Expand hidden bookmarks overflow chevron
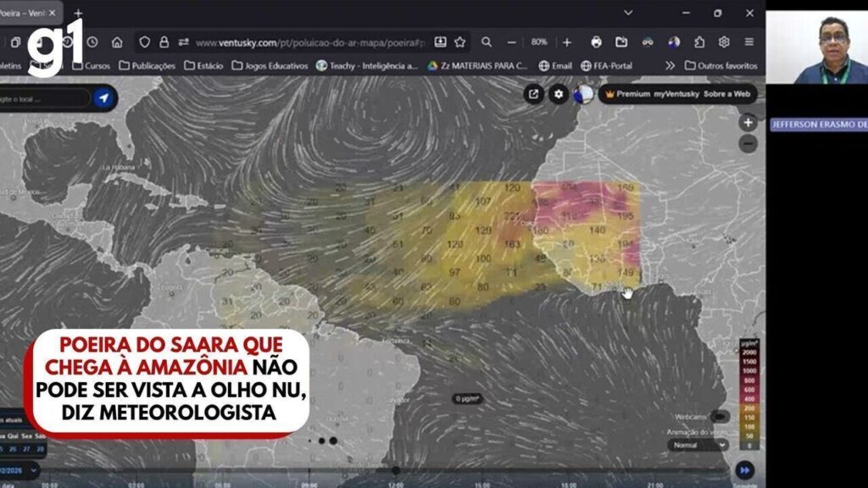The image size is (868, 488). (670, 65)
